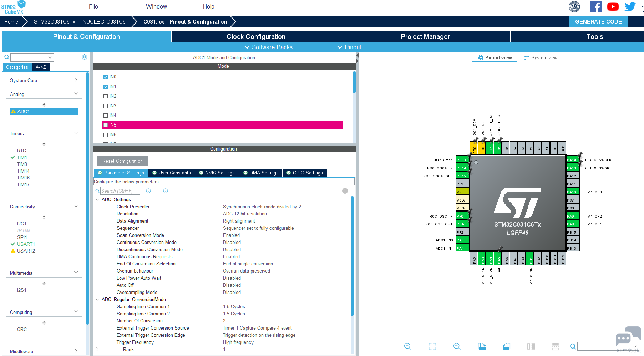Rotate the chip view counter-clockwise
Viewport: 644px width, 356px height.
(x=506, y=346)
